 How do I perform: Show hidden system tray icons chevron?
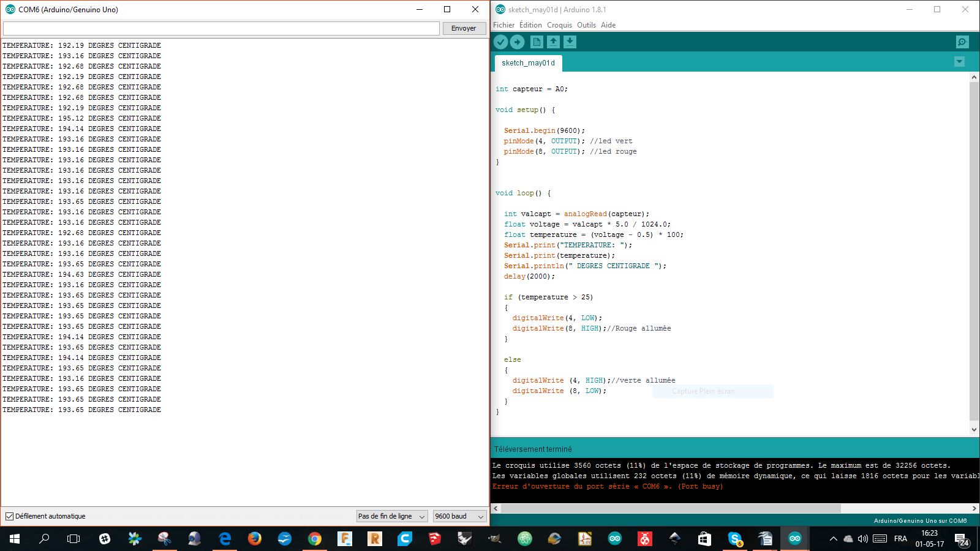tap(833, 539)
